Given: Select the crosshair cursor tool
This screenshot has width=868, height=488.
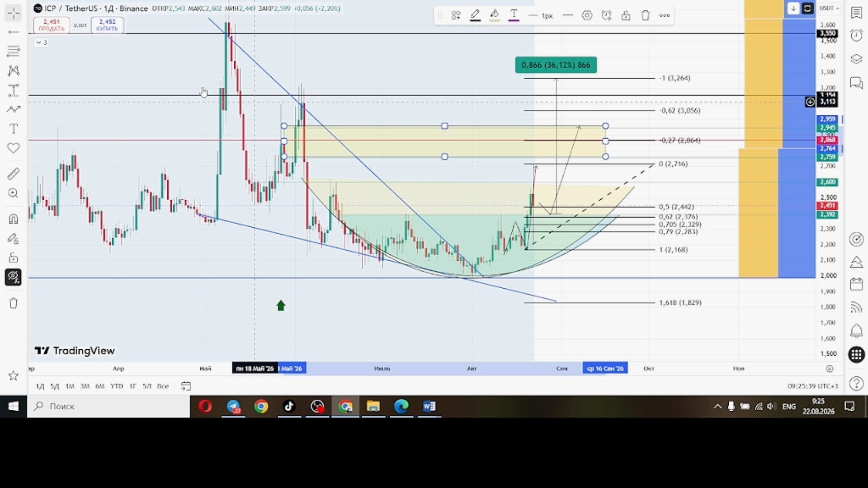Looking at the screenshot, I should (x=14, y=13).
